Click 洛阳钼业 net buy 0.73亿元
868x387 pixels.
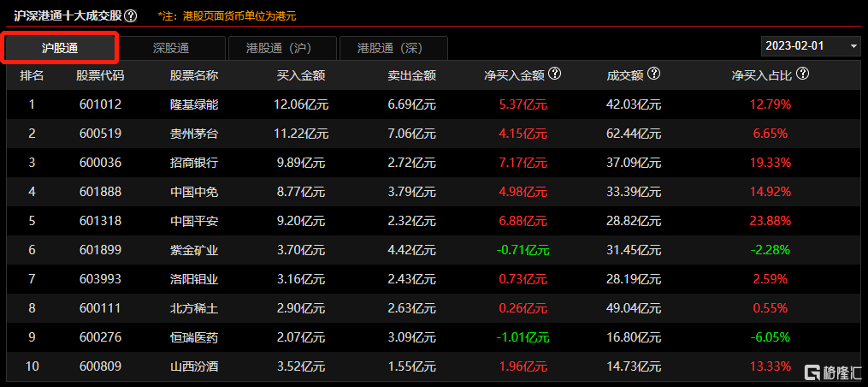(x=523, y=279)
